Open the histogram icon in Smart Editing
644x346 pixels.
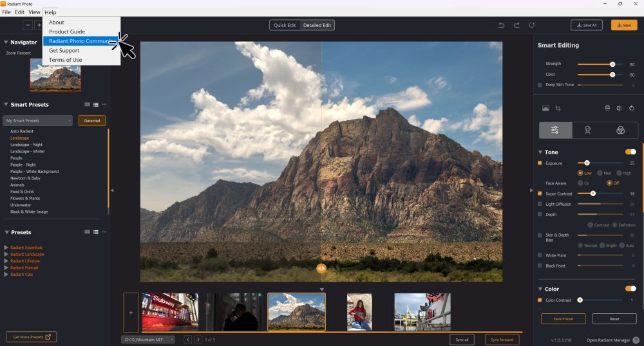point(545,108)
